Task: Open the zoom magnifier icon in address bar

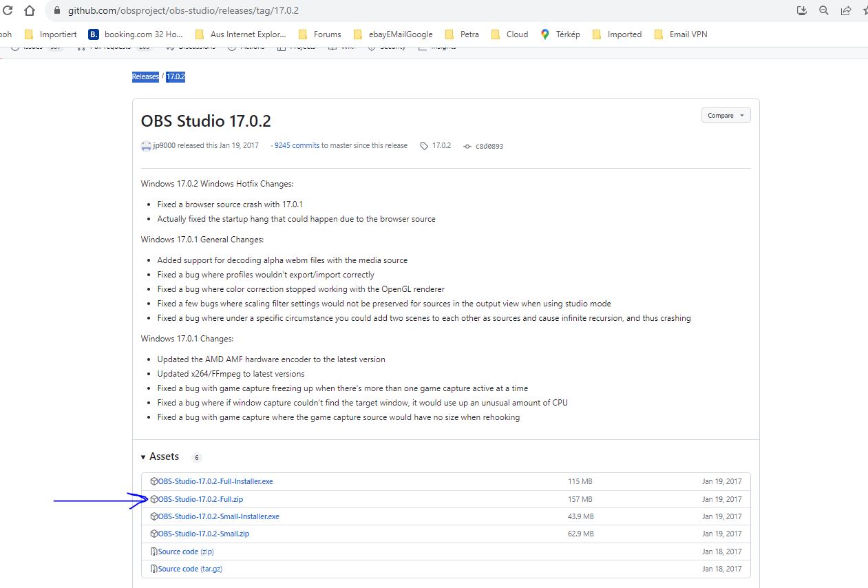Action: point(824,11)
